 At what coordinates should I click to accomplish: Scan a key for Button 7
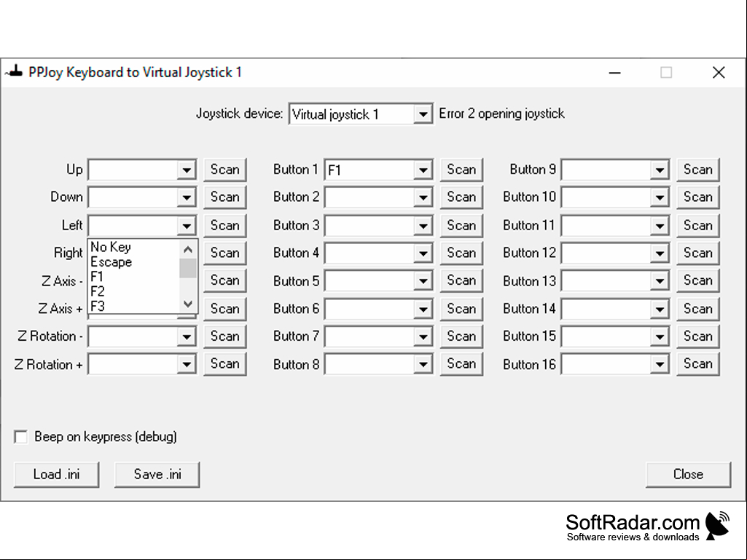(461, 336)
